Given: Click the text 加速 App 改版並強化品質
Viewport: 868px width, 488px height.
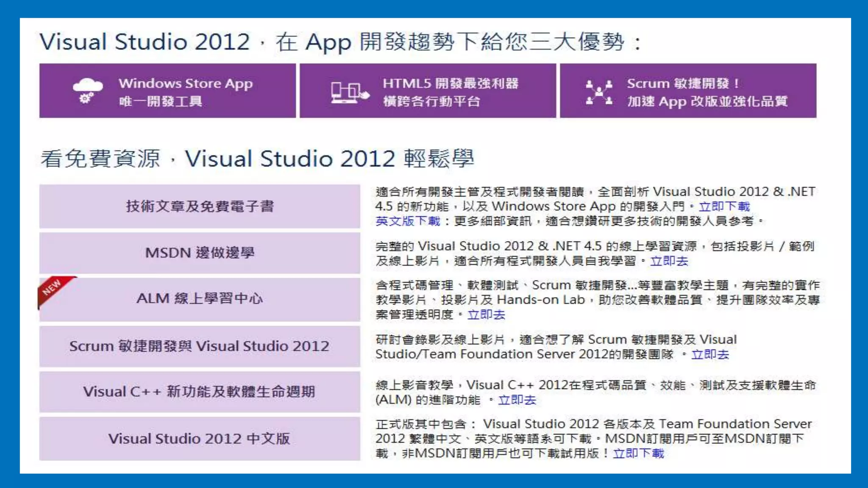Looking at the screenshot, I should [707, 102].
